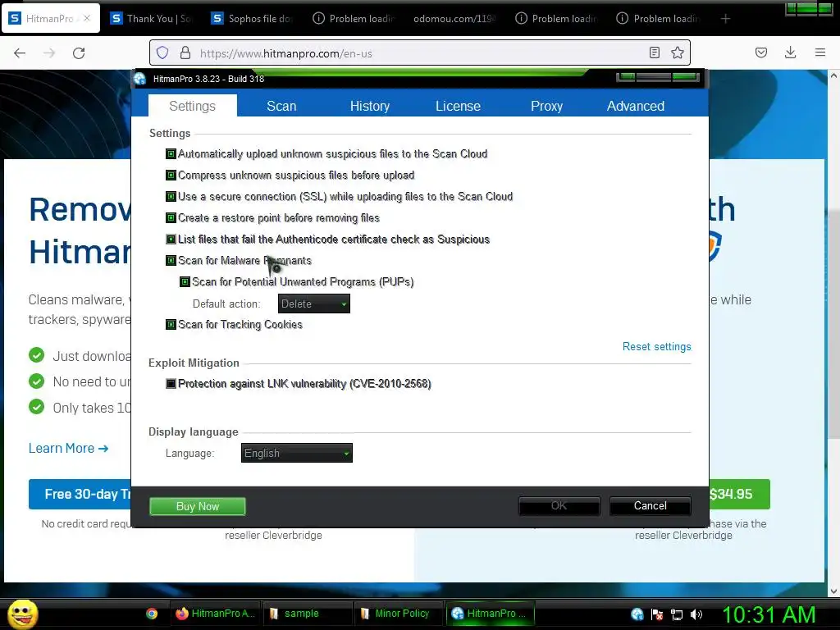This screenshot has height=630, width=840.
Task: Click the Buy Now button
Action: point(198,506)
